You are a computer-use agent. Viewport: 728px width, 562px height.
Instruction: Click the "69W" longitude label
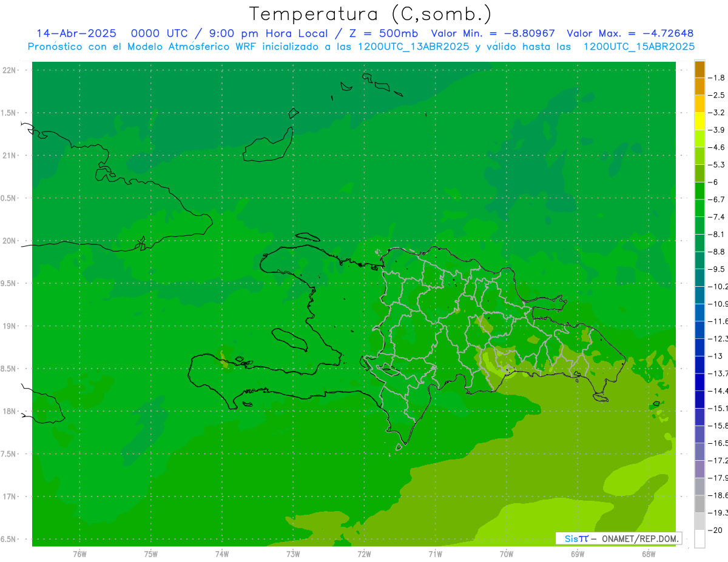click(578, 554)
